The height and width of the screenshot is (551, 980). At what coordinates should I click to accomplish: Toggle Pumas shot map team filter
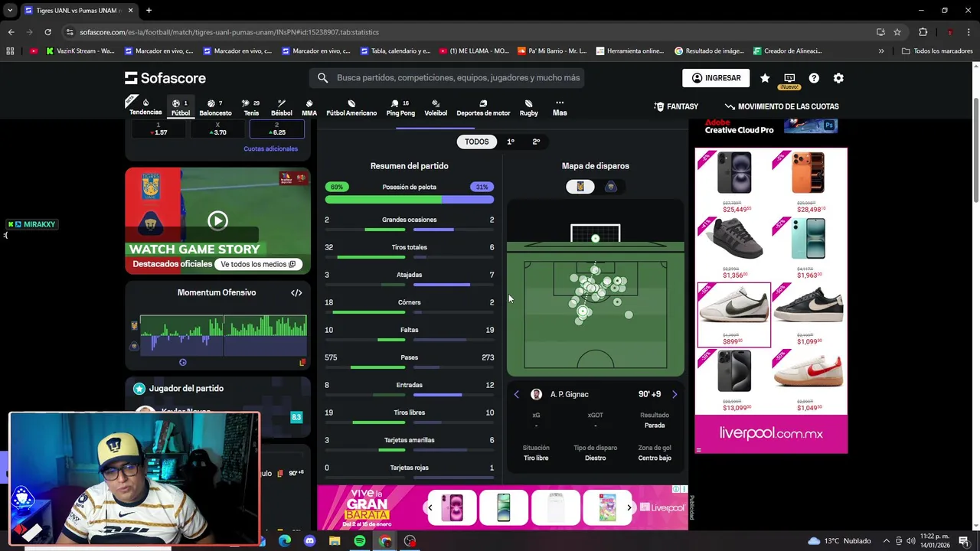[610, 187]
